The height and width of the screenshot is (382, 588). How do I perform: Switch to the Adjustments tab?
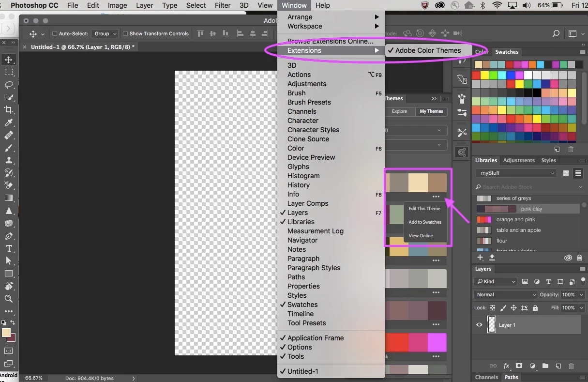519,160
